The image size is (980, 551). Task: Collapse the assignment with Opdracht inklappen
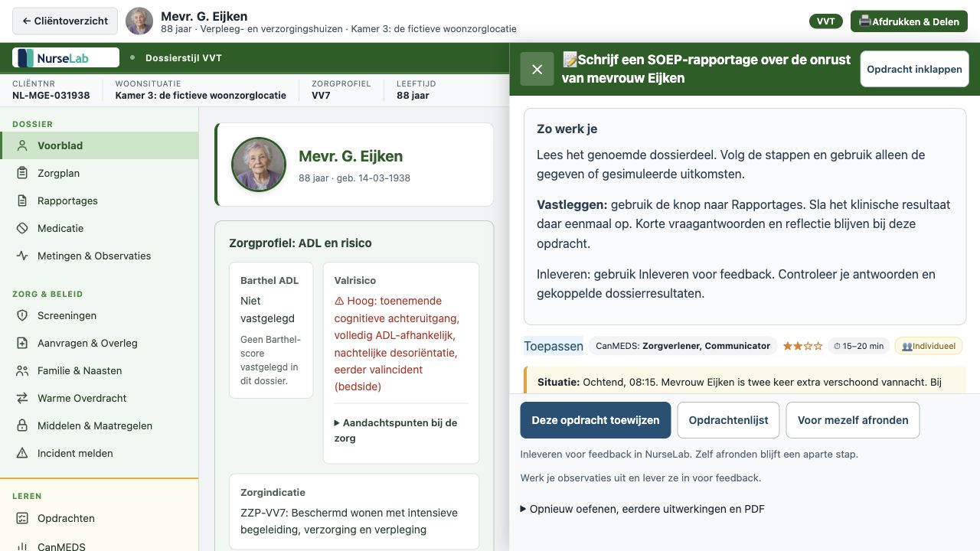[914, 69]
